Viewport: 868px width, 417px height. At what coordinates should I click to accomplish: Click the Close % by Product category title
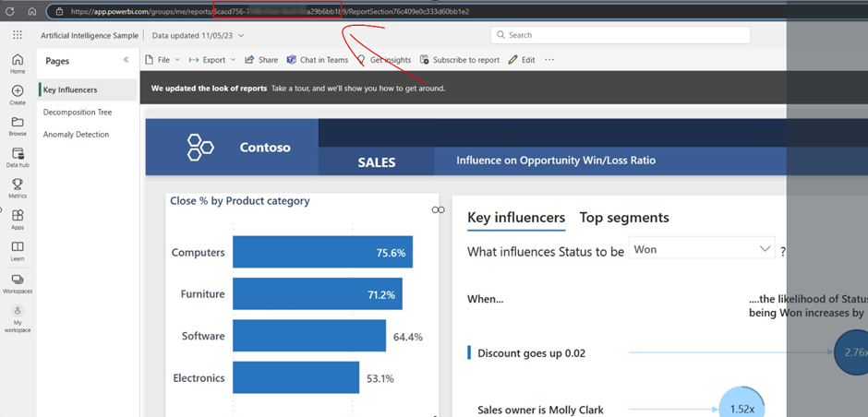coord(240,201)
